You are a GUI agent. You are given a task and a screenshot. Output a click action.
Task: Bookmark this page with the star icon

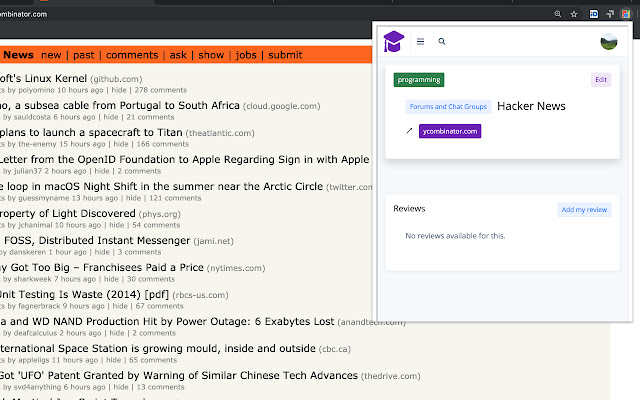pos(574,14)
